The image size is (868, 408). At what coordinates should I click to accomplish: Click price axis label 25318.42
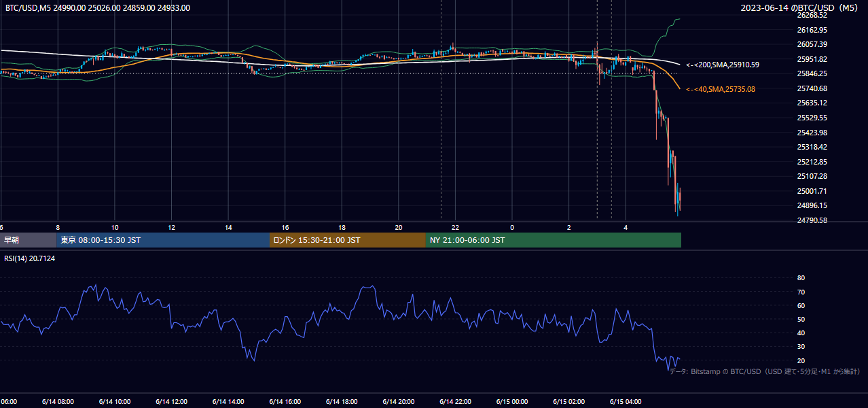(812, 147)
